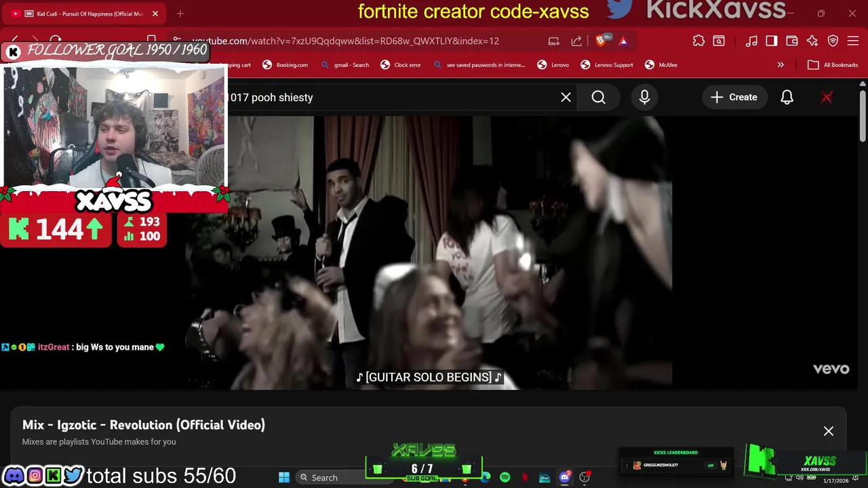Image resolution: width=868 pixels, height=488 pixels.
Task: Open the Clock error bookmark
Action: pos(401,65)
